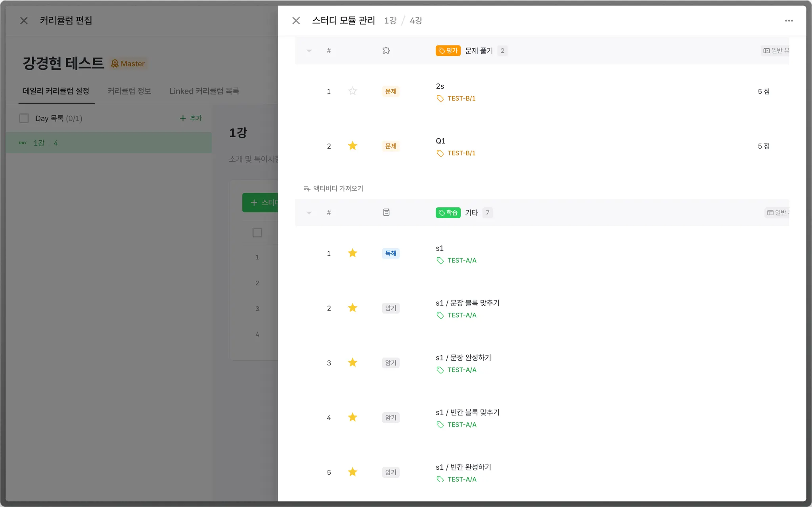This screenshot has width=812, height=507.
Task: Click the 1강 breadcrumb link
Action: coord(390,21)
